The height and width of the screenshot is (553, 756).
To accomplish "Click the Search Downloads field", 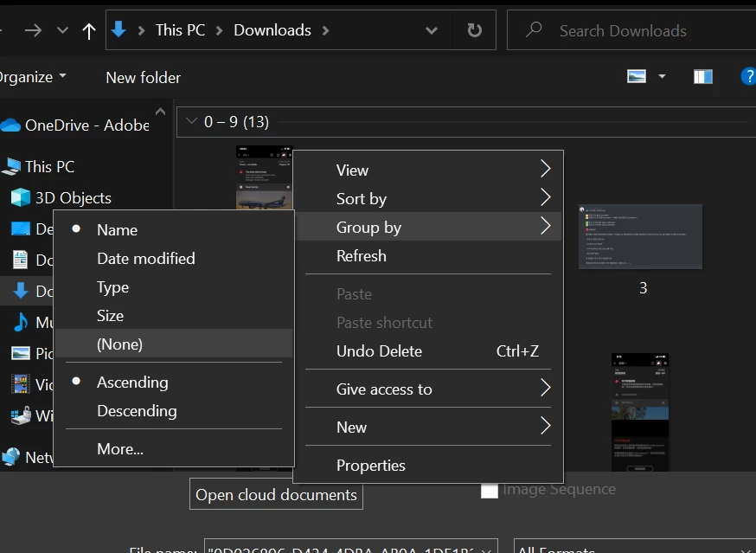I will pyautogui.click(x=631, y=30).
